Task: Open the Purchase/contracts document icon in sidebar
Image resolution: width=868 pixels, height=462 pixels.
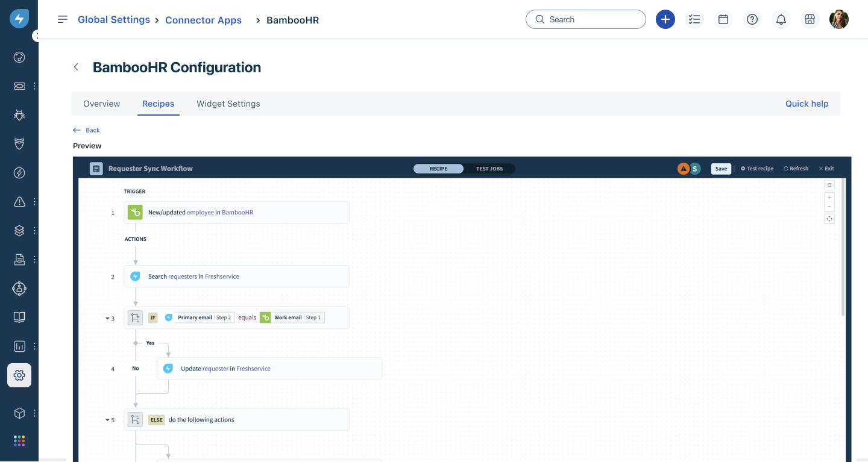Action: pos(19,260)
